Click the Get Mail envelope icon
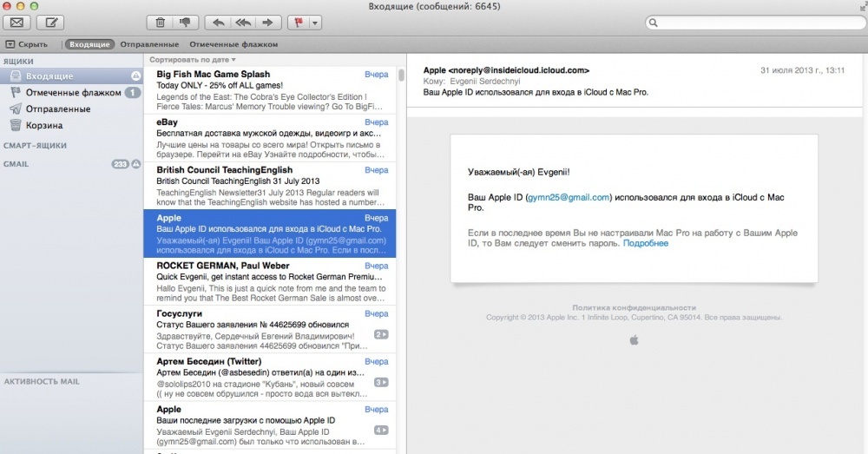Image resolution: width=868 pixels, height=454 pixels. (x=16, y=23)
